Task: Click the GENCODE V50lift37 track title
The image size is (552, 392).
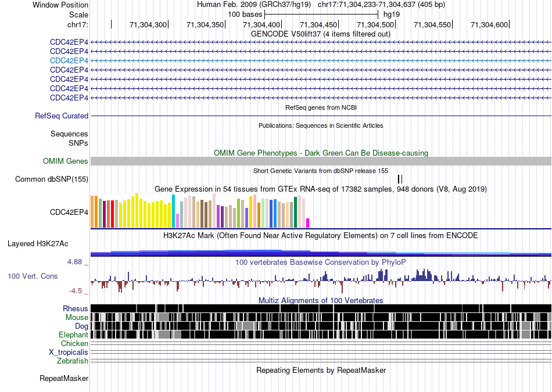Action: [x=321, y=34]
